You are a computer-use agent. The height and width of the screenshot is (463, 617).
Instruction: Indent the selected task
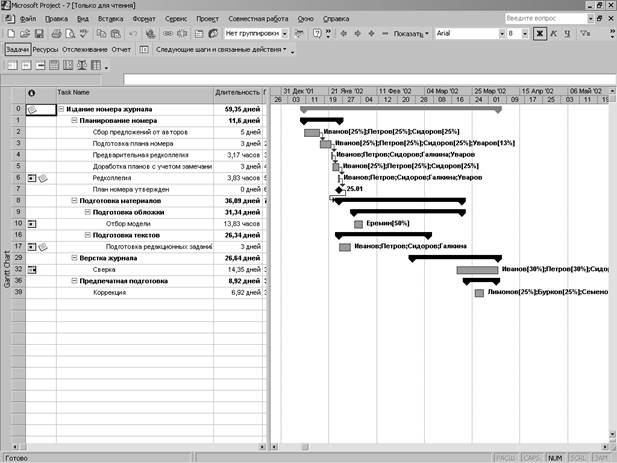(357, 34)
